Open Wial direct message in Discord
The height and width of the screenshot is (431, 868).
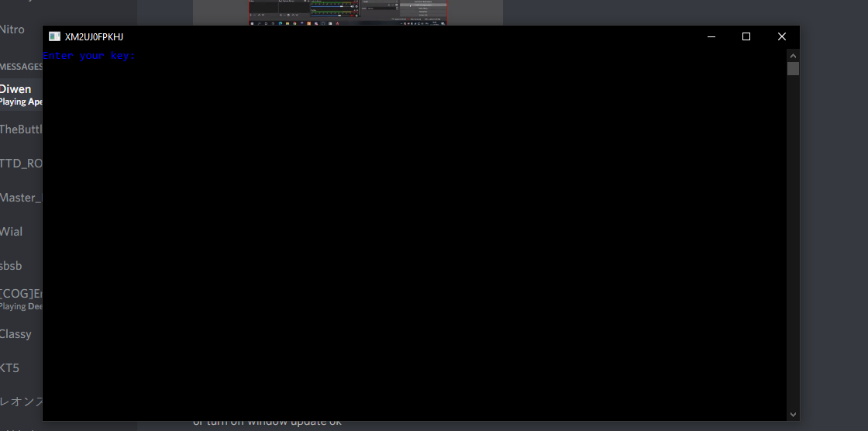[21, 232]
